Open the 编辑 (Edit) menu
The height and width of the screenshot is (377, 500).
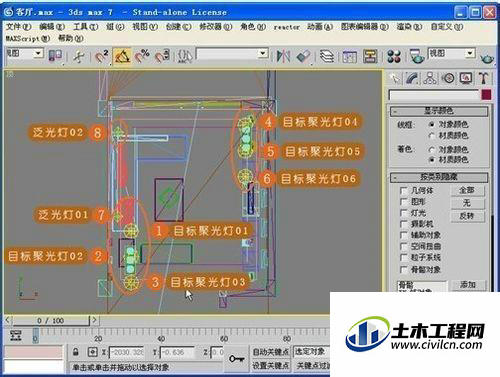pos(52,27)
